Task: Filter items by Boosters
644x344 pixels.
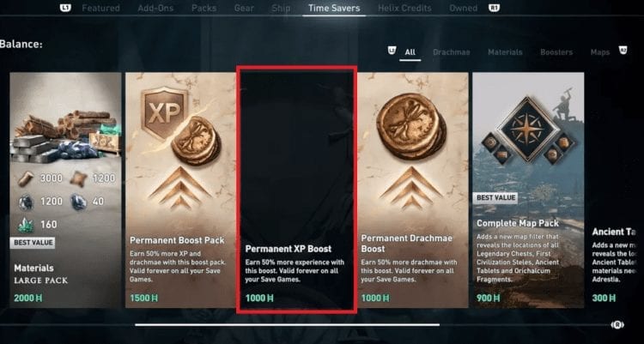Action: click(556, 52)
